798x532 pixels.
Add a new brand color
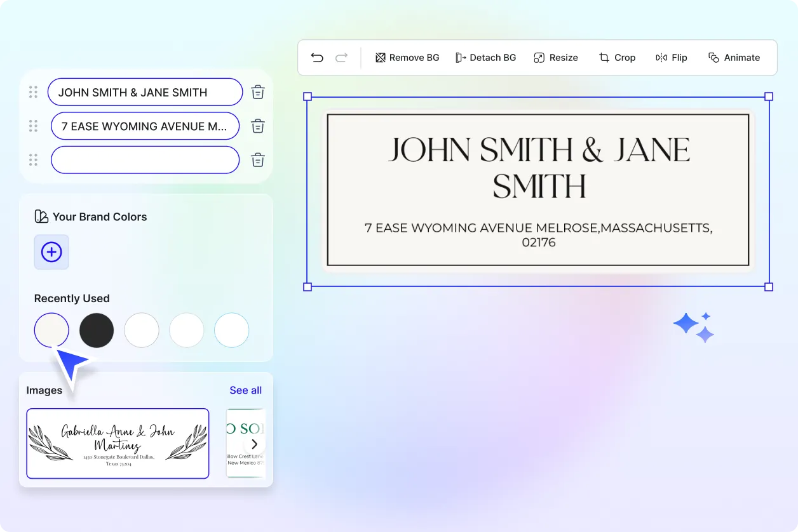(x=51, y=252)
